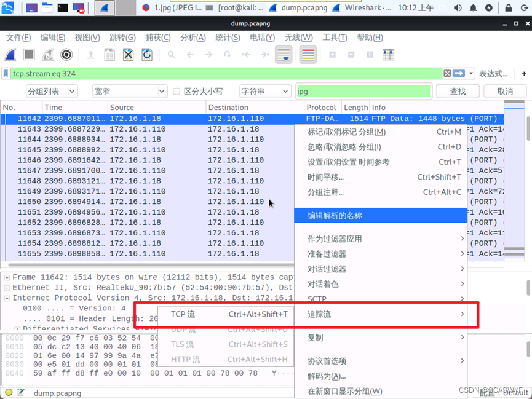The height and width of the screenshot is (399, 532).
Task: Click the restart capture icon
Action: [x=48, y=54]
